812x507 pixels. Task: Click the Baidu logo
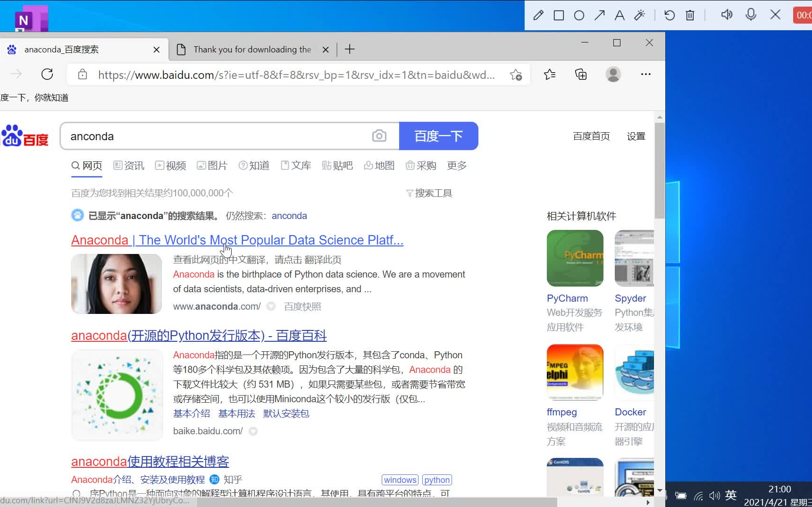25,136
